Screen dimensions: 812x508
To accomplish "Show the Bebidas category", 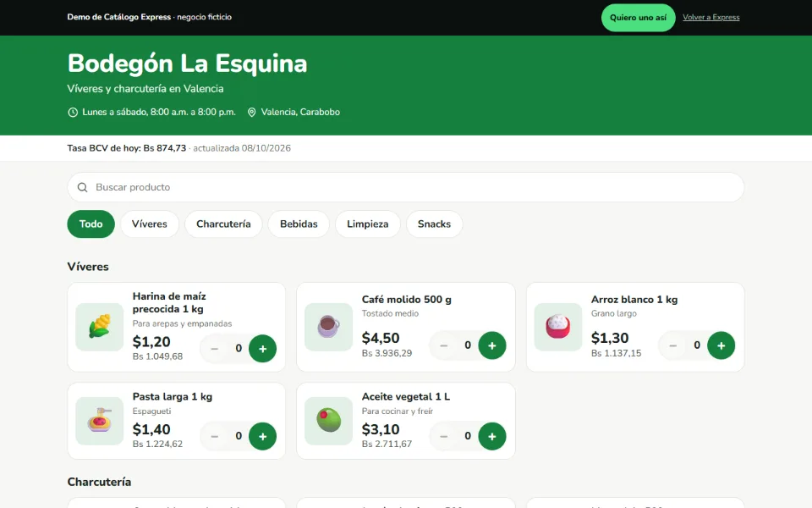I will (x=299, y=224).
